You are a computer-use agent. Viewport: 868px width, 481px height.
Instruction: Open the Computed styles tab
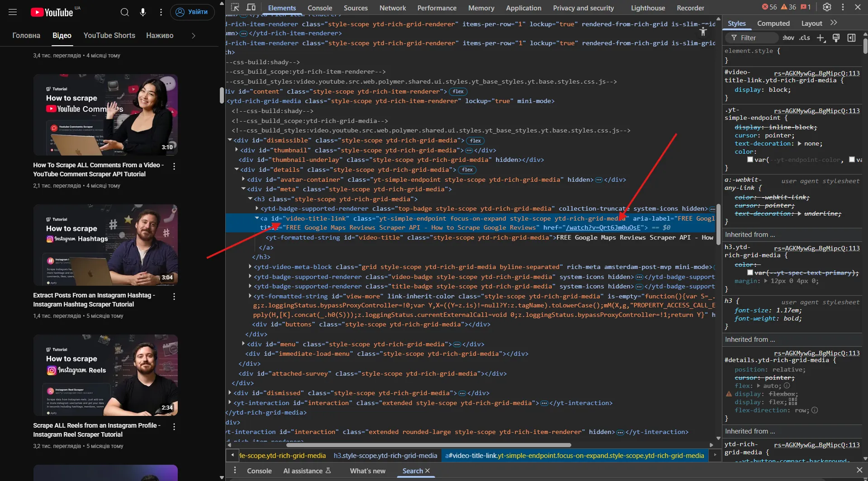point(773,24)
